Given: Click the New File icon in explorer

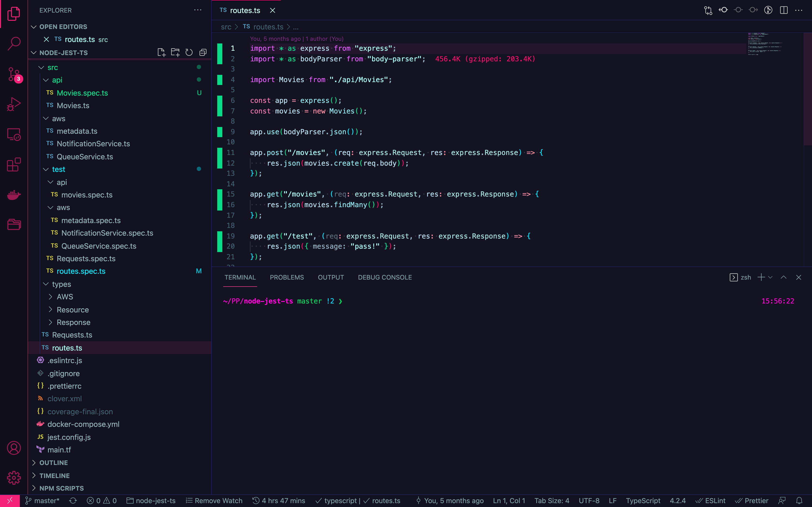Looking at the screenshot, I should pos(161,52).
